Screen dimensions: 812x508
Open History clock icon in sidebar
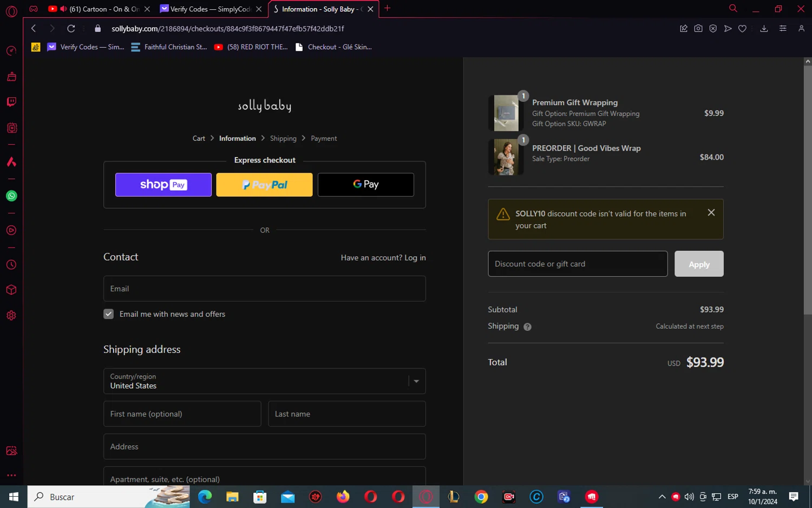coord(11,265)
